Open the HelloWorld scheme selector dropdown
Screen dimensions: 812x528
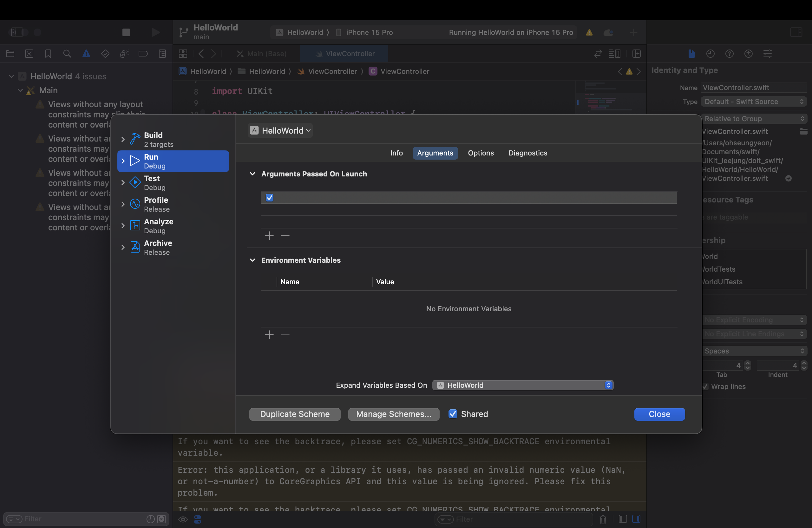pyautogui.click(x=280, y=130)
